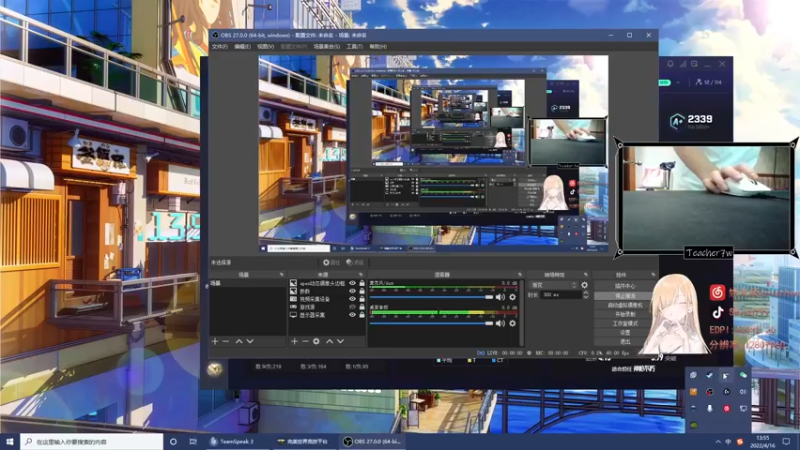
Task: Open settings gear for the 桌面音频 channel
Action: point(512,323)
